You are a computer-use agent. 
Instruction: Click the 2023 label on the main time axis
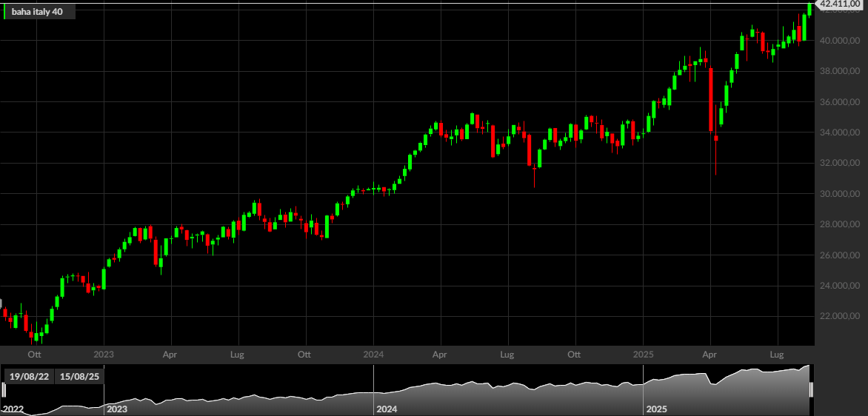(104, 354)
